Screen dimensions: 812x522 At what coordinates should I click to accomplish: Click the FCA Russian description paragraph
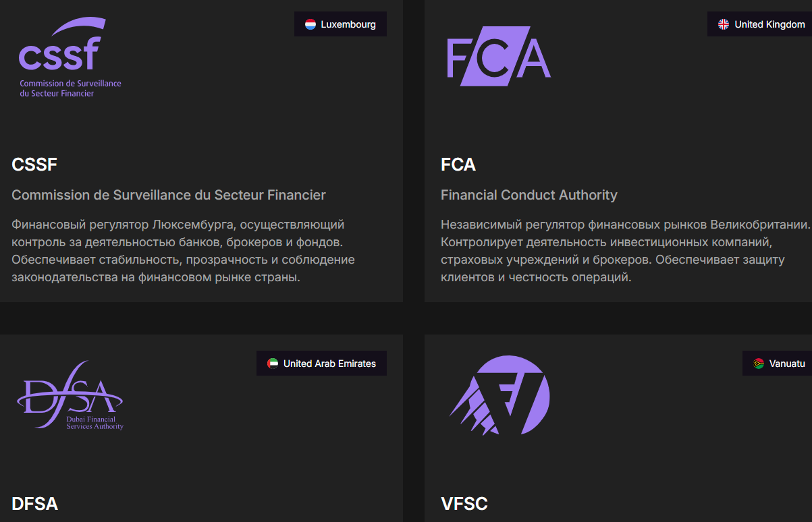tap(621, 250)
